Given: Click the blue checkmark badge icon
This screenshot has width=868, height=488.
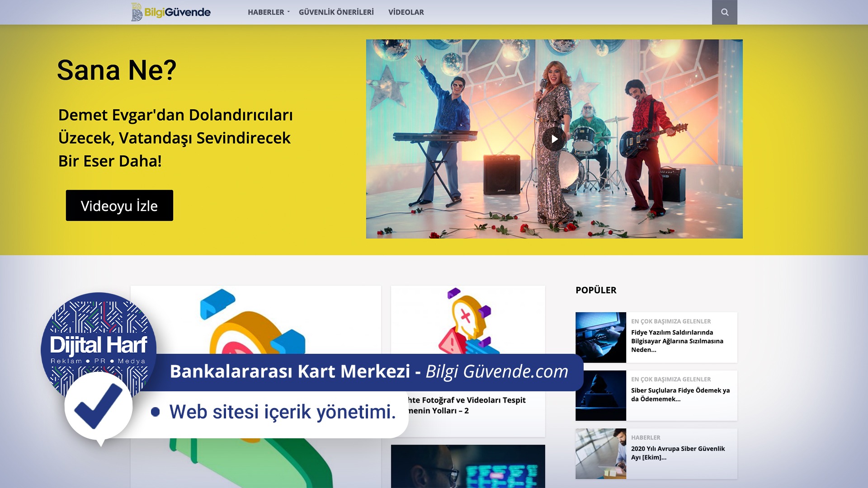Looking at the screenshot, I should coord(98,406).
